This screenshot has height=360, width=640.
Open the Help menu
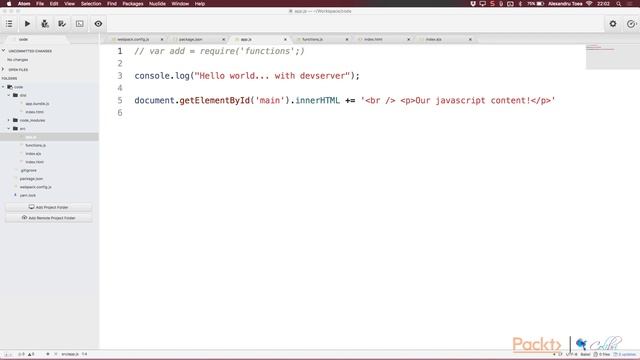click(200, 4)
